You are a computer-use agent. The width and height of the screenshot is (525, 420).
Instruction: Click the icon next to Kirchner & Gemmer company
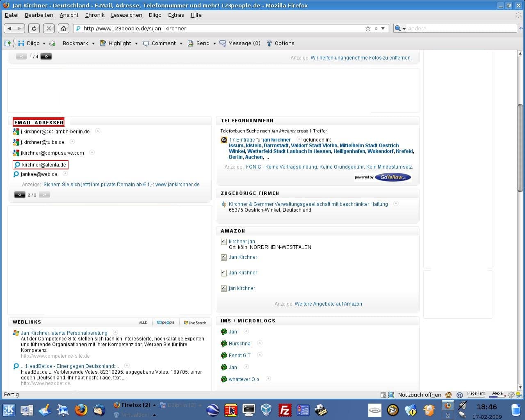pos(224,204)
